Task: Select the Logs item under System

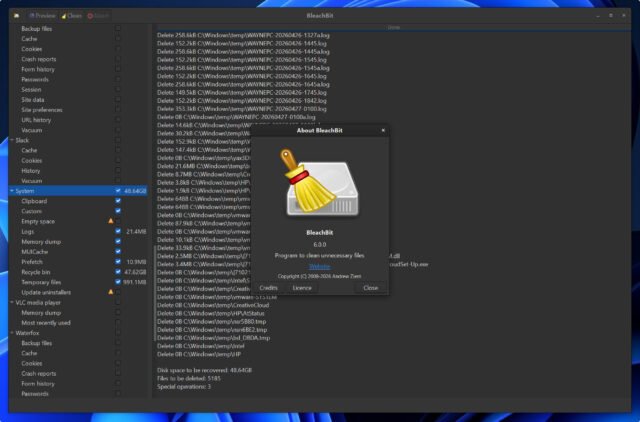Action: [x=28, y=230]
